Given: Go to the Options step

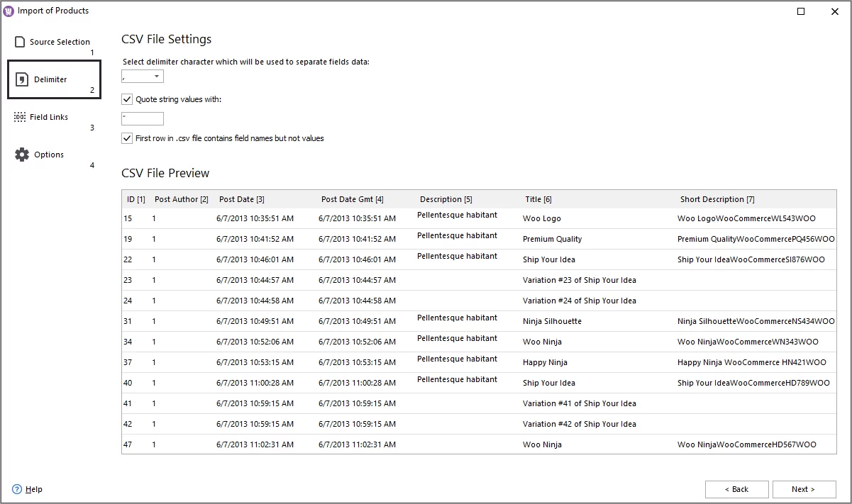Looking at the screenshot, I should [49, 154].
